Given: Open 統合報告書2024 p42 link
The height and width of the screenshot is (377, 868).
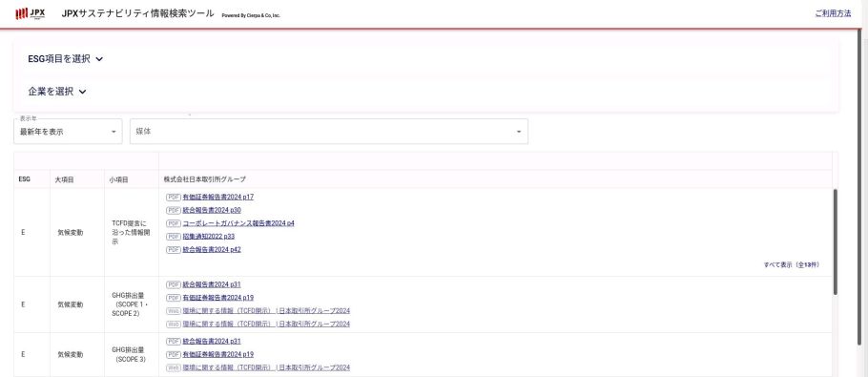Looking at the screenshot, I should (x=212, y=250).
